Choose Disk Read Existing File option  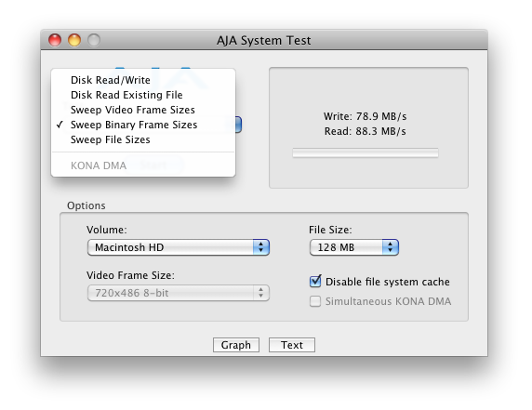click(143, 95)
